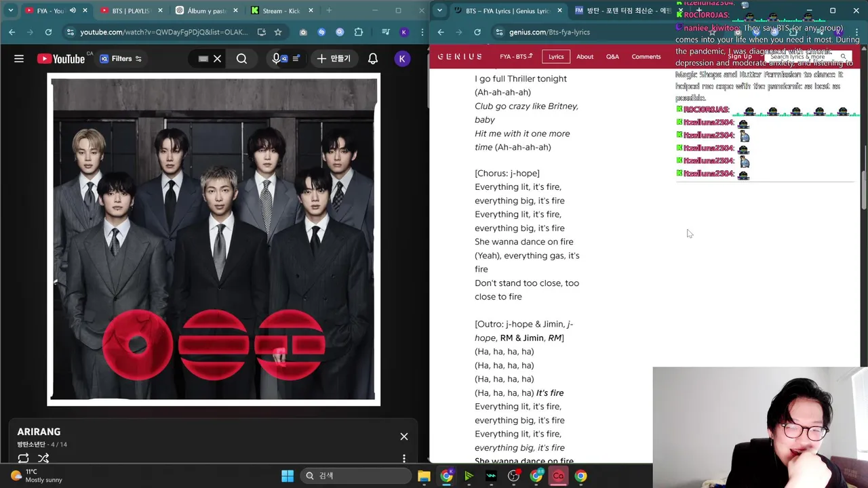Open the red Ca app in taskbar
The height and width of the screenshot is (488, 868).
558,476
